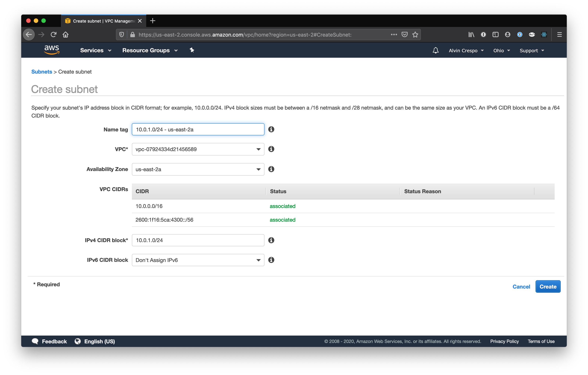Open the Firefox Library icon

[x=471, y=35]
